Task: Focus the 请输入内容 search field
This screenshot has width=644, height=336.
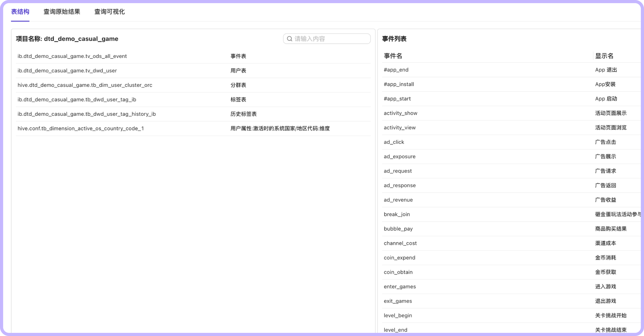Action: [330, 39]
